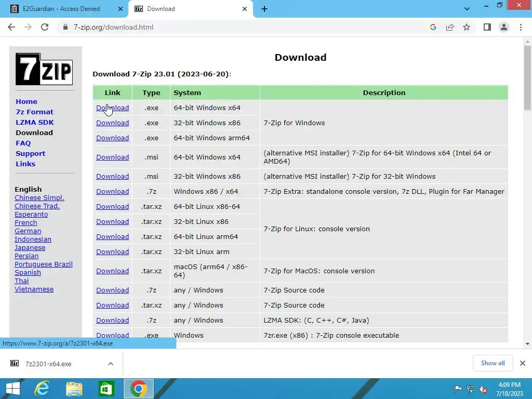
Task: Switch language to Spanish
Action: point(28,272)
